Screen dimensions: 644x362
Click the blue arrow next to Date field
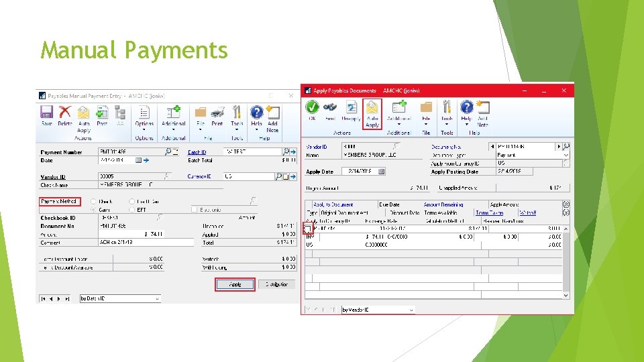click(x=146, y=160)
